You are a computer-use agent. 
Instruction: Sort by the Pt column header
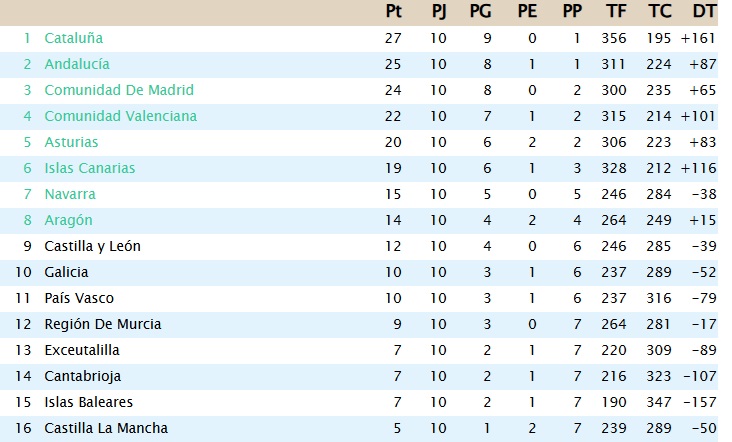click(x=393, y=12)
